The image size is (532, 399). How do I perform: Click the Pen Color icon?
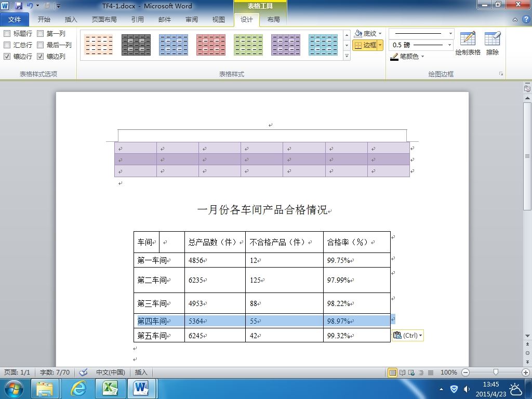click(394, 57)
